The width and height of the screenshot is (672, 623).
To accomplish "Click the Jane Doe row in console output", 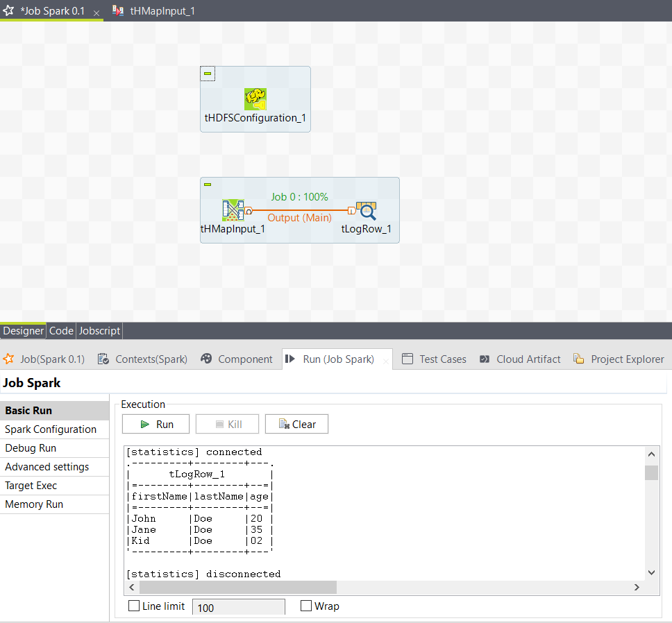I will [200, 529].
